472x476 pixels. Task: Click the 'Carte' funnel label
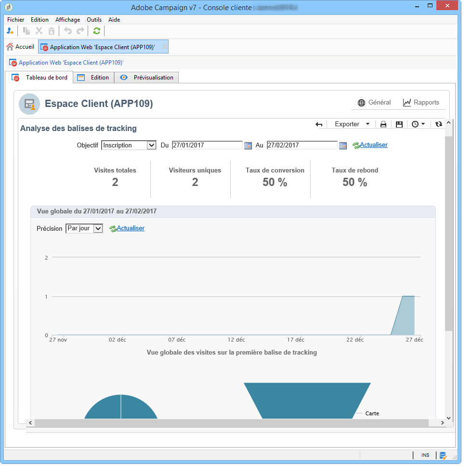click(372, 413)
